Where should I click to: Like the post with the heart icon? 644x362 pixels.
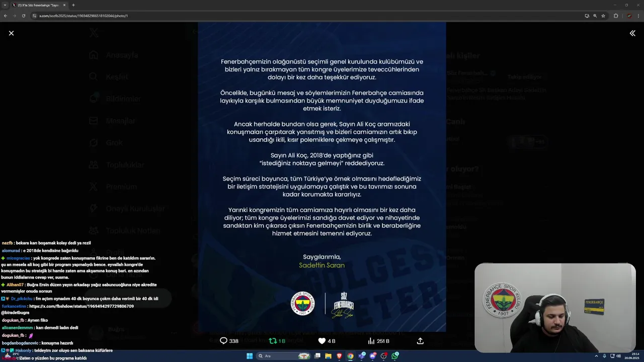[x=322, y=341]
